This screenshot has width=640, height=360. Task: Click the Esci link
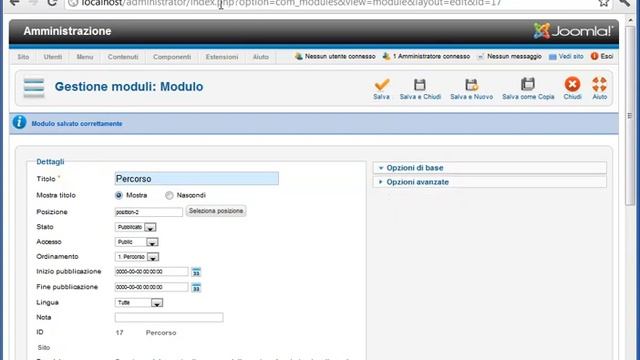(607, 56)
